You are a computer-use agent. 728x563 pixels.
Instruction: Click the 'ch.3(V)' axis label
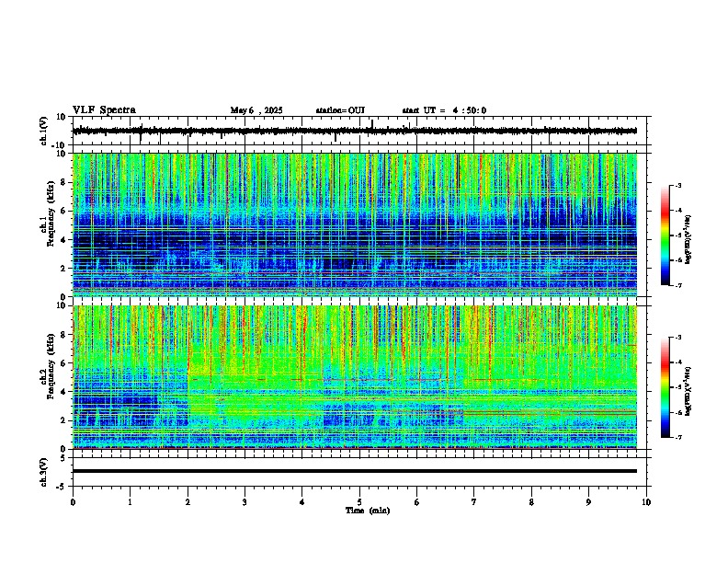pos(44,472)
